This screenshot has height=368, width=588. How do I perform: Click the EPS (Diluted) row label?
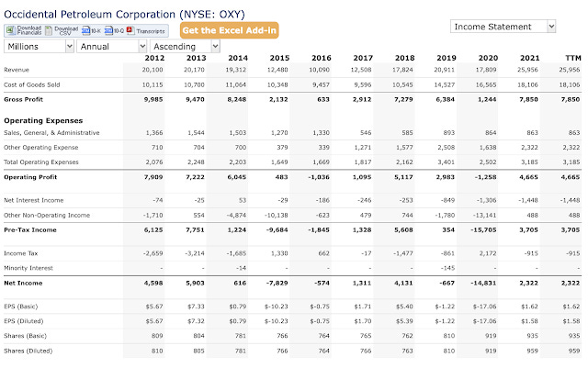pos(24,321)
